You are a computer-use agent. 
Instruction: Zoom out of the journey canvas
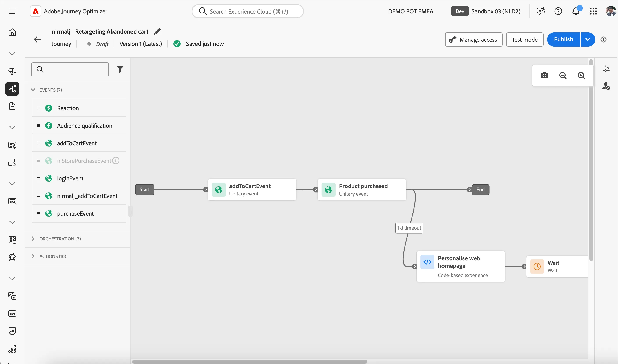pyautogui.click(x=563, y=76)
